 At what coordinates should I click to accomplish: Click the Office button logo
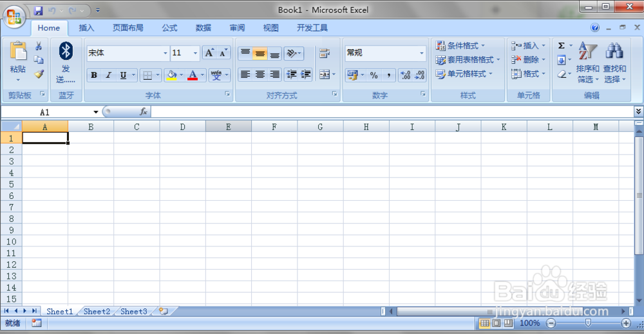[x=14, y=17]
